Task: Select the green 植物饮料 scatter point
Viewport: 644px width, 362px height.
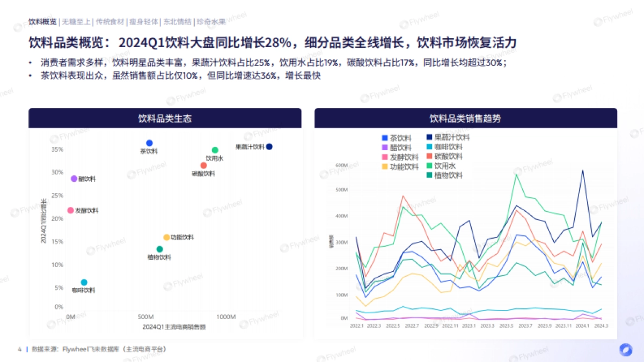Action: [159, 249]
